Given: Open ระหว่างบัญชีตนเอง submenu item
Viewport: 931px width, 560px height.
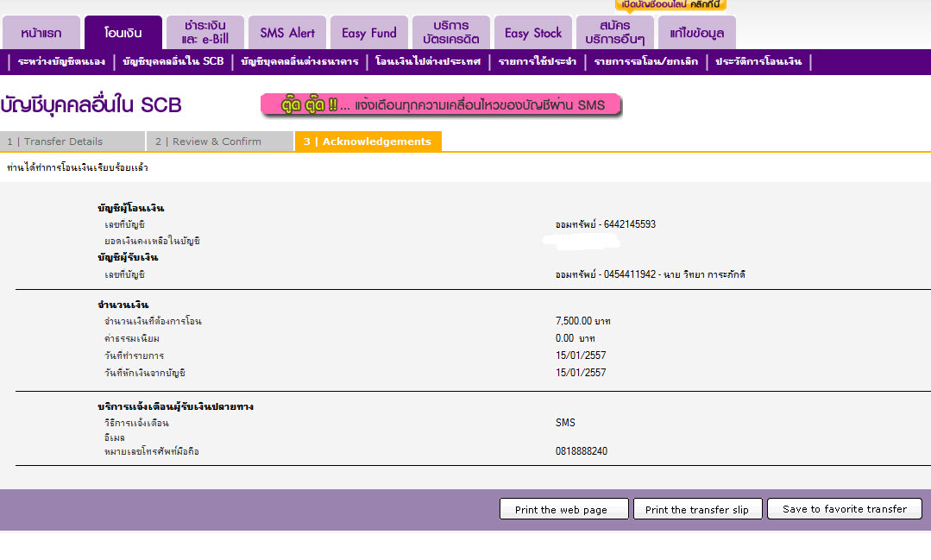Looking at the screenshot, I should (61, 61).
